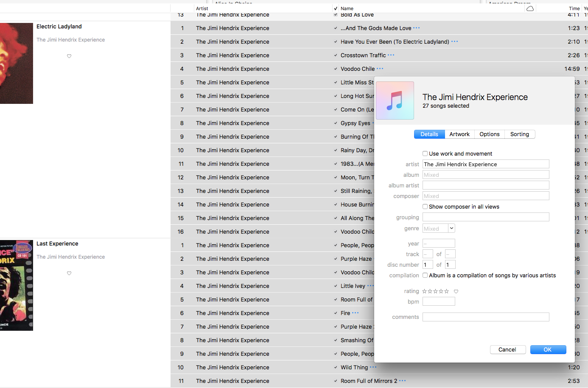The width and height of the screenshot is (588, 388).
Task: Confirm changes with the OK button
Action: (548, 349)
